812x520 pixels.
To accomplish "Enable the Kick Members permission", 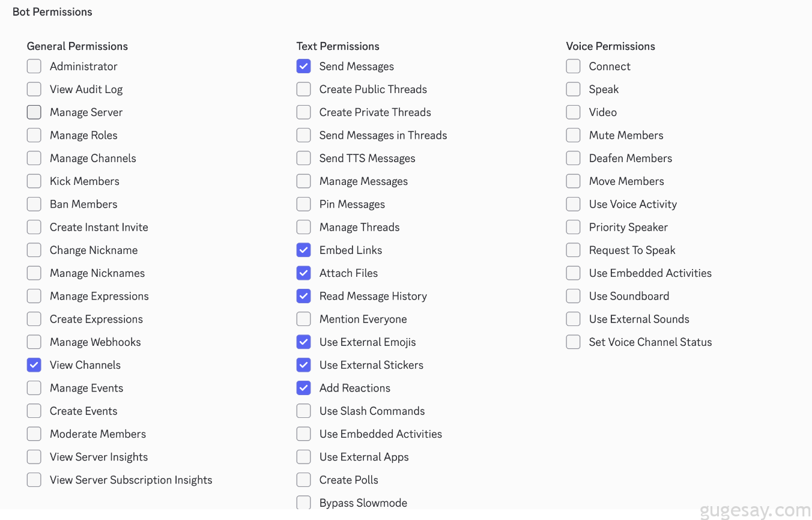I will click(x=34, y=181).
